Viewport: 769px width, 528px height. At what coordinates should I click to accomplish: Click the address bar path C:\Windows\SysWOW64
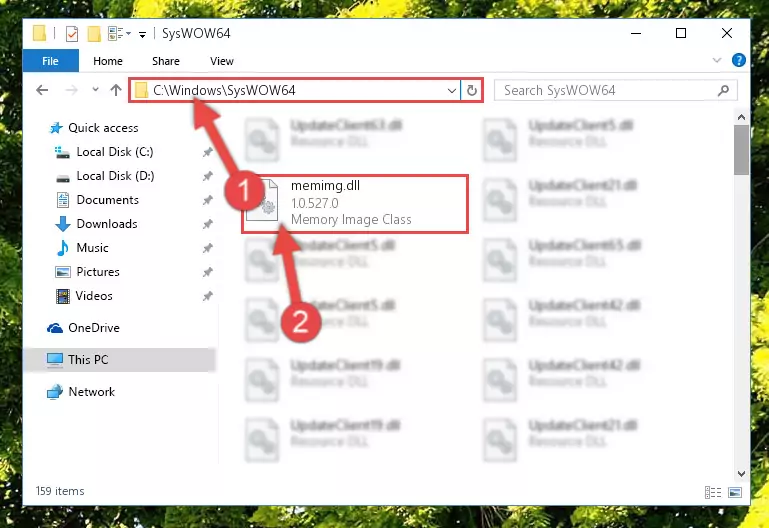point(224,90)
